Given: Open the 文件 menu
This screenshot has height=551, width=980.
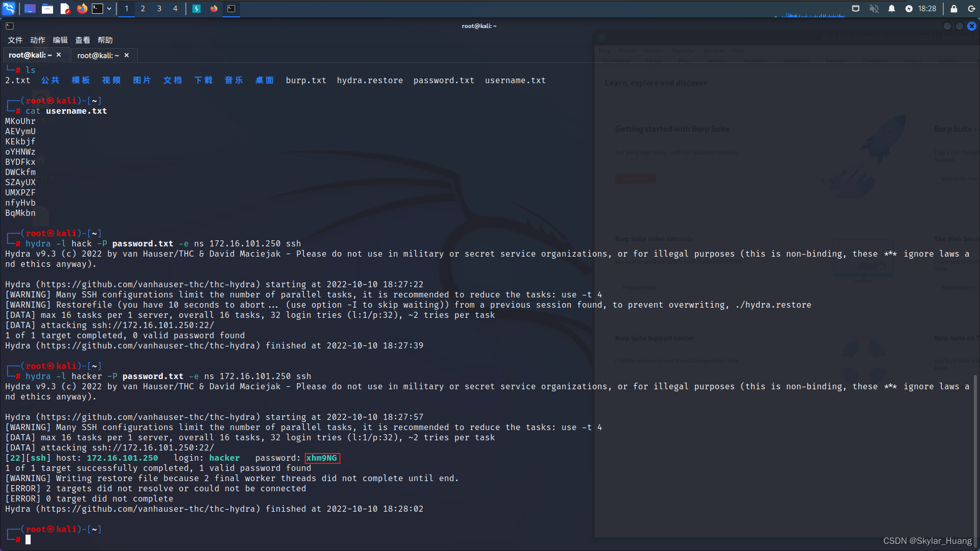Looking at the screenshot, I should pyautogui.click(x=15, y=40).
